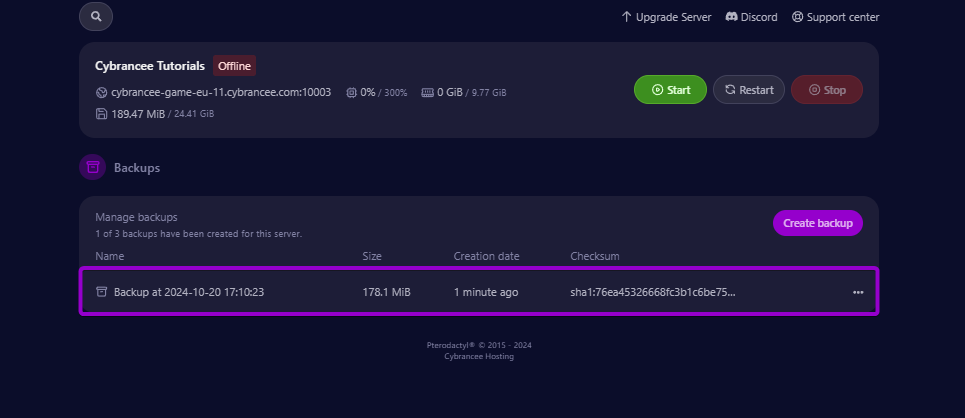Click the Upgrade Server arrow icon
This screenshot has width=965, height=418.
coord(627,17)
